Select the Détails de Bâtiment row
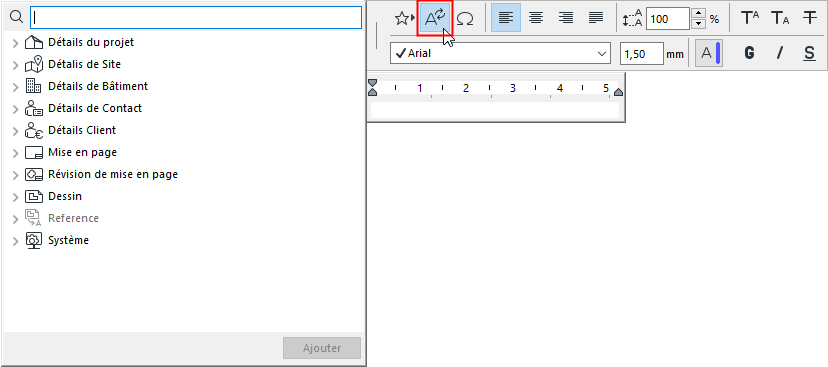The image size is (828, 367). tap(183, 86)
